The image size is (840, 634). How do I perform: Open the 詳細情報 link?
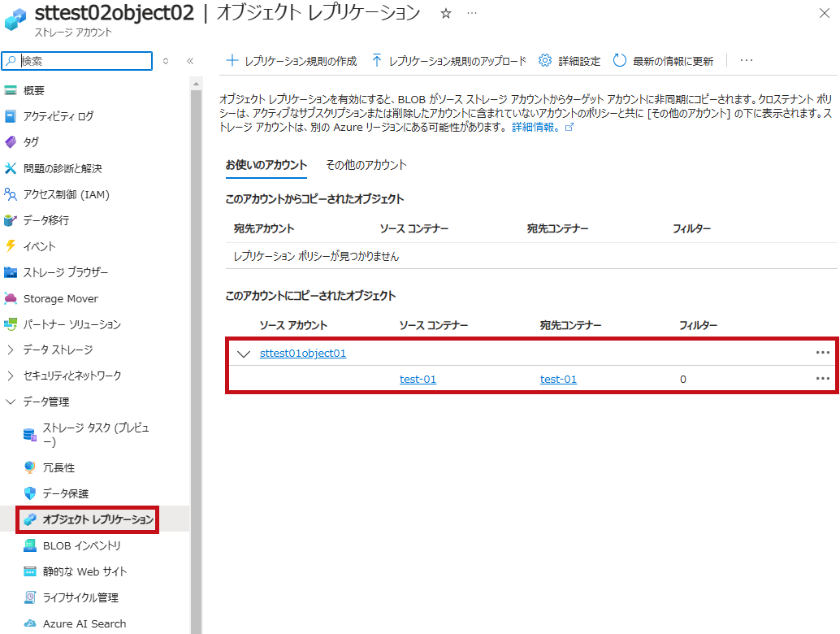point(543,128)
